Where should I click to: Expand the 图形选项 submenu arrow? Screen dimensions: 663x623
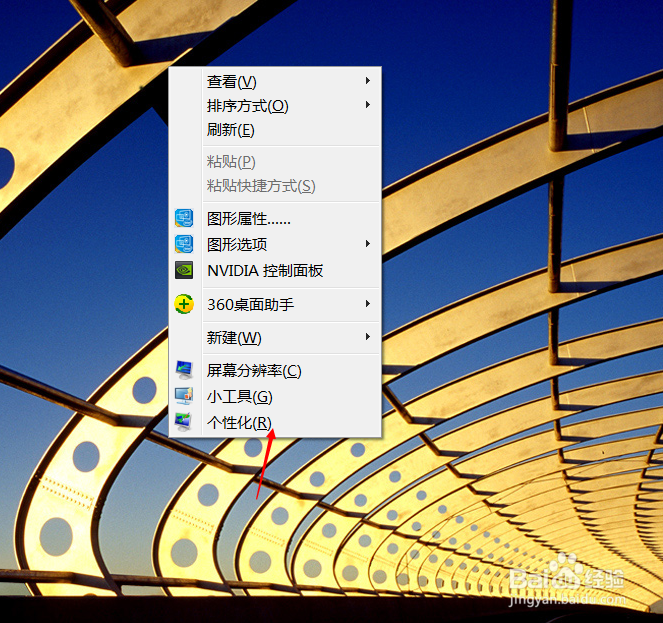click(368, 244)
